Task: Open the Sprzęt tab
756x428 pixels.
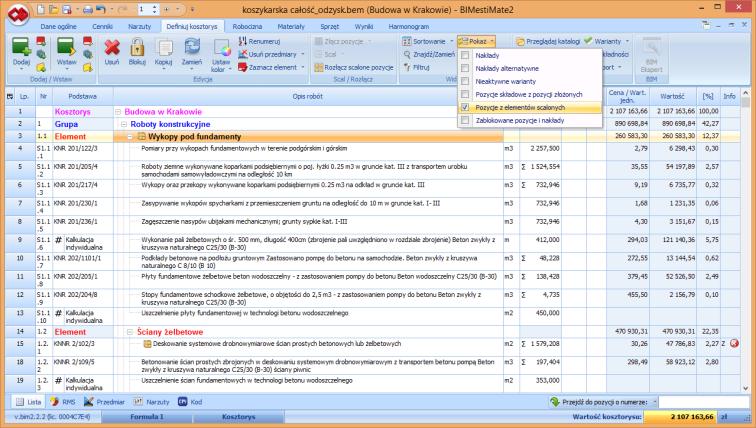Action: (x=329, y=27)
